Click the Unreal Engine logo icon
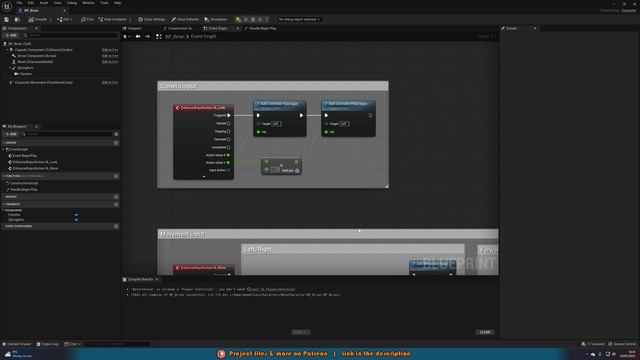 point(7,6)
